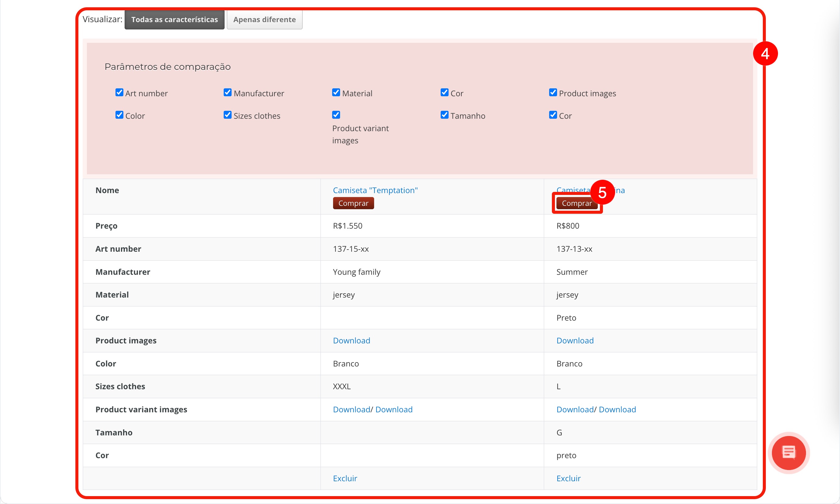Download Product images for the Temptation shirt
Viewport: 840px width, 504px height.
351,340
